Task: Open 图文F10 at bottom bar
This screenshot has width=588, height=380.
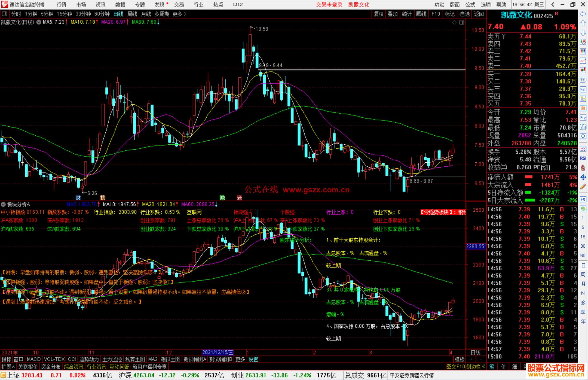Action: point(456,367)
